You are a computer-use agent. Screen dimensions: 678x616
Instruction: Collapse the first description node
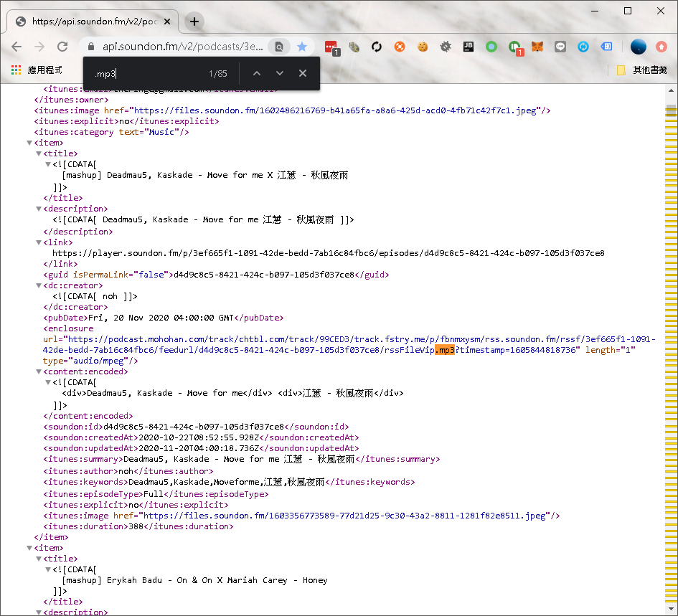(39, 209)
